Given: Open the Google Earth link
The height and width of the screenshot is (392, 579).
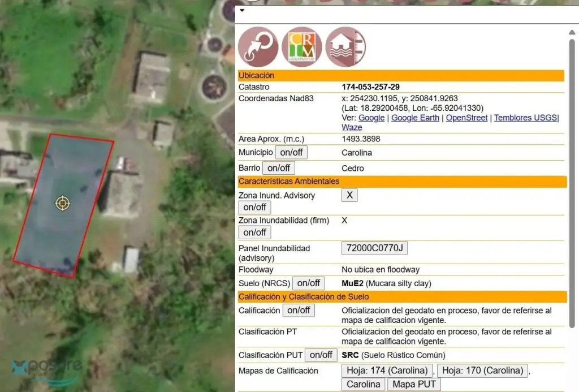Looking at the screenshot, I should 415,118.
